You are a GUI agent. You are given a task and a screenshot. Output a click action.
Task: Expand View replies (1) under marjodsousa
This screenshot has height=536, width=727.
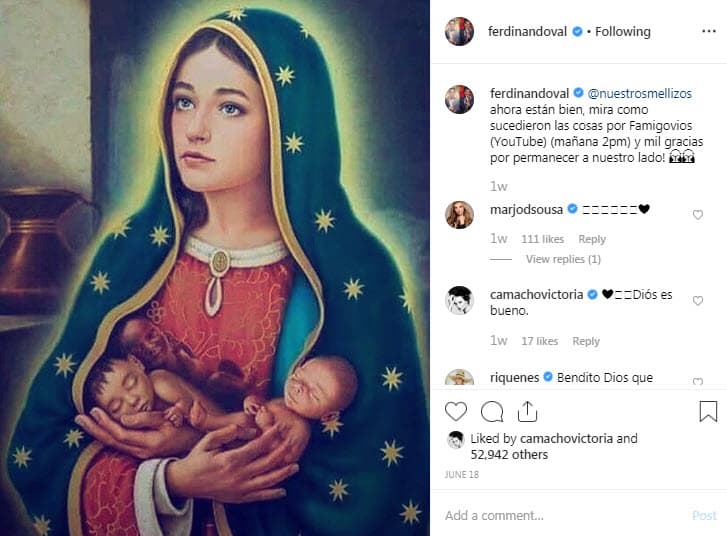click(x=563, y=260)
